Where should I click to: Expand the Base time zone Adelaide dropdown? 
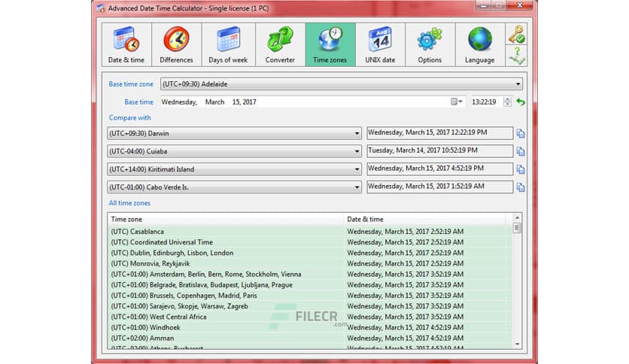[x=518, y=84]
